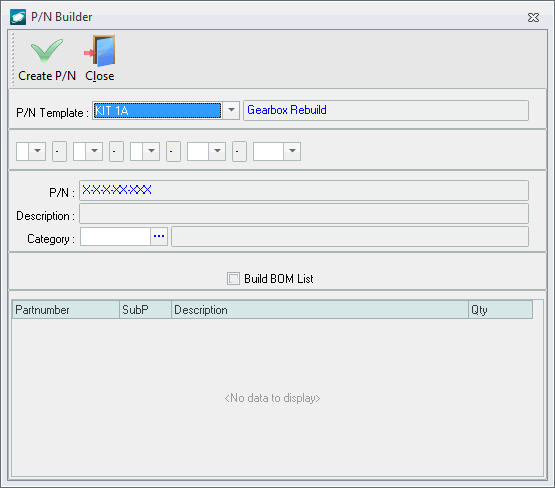Open Category lookup with the ellipsis button
Screen dimensions: 555x488
[x=159, y=236]
